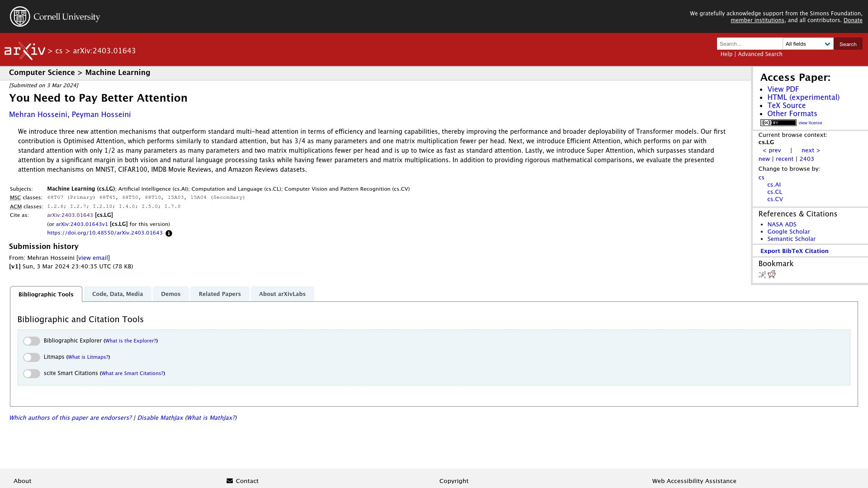Select the Related Papers tab
This screenshot has width=868, height=488.
pyautogui.click(x=220, y=294)
